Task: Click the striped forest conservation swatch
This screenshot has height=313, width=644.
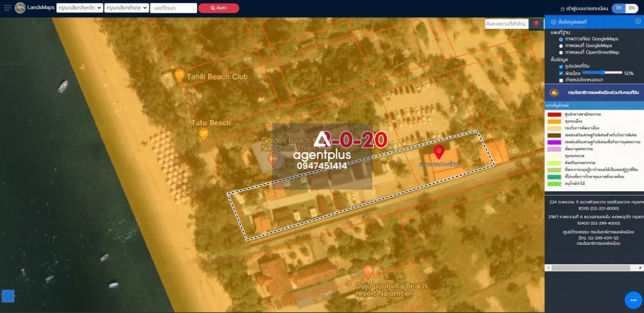Action: pyautogui.click(x=554, y=184)
